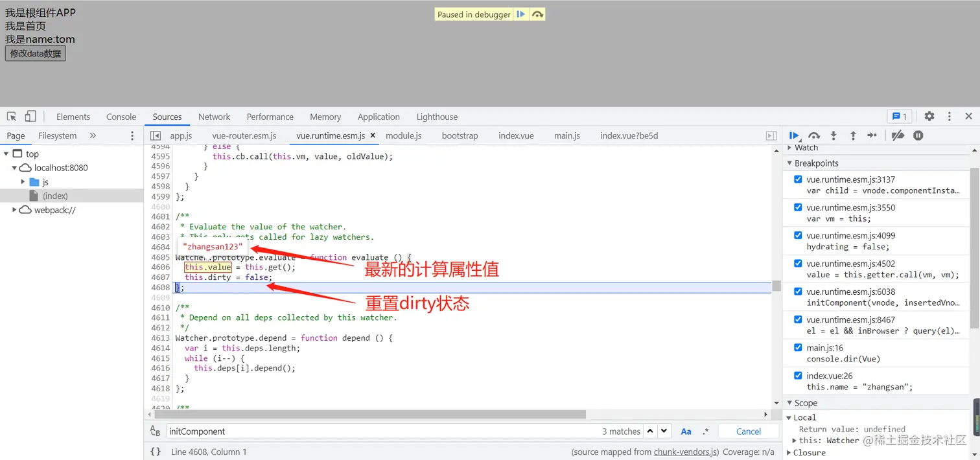Expand the Closure scope
This screenshot has height=460, width=980.
point(789,453)
